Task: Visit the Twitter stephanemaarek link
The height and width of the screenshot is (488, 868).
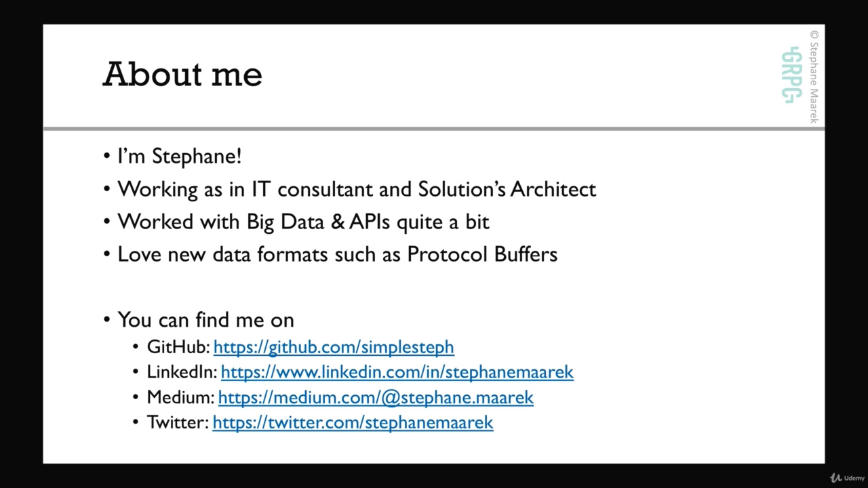Action: tap(353, 422)
